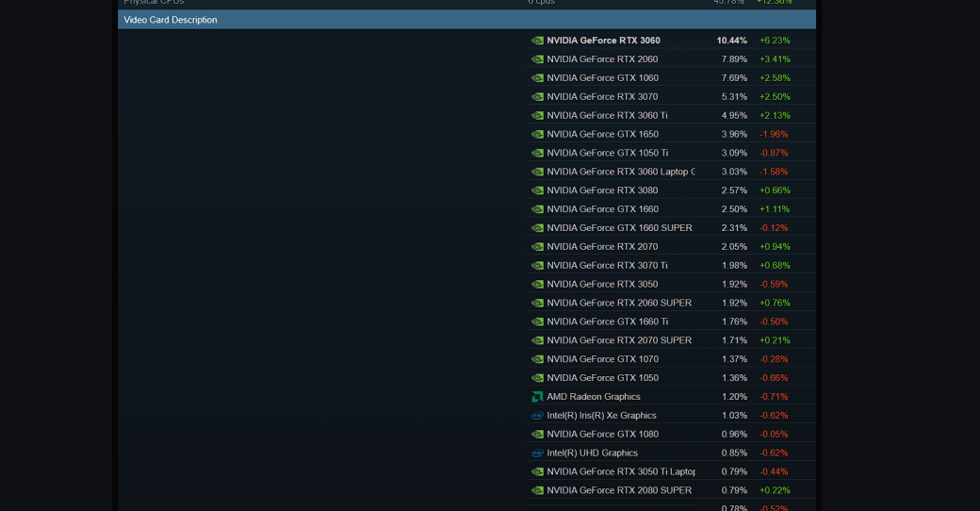Click the NVIDIA logo beside GTX 1050 Ti
The height and width of the screenshot is (511, 980).
(x=537, y=153)
